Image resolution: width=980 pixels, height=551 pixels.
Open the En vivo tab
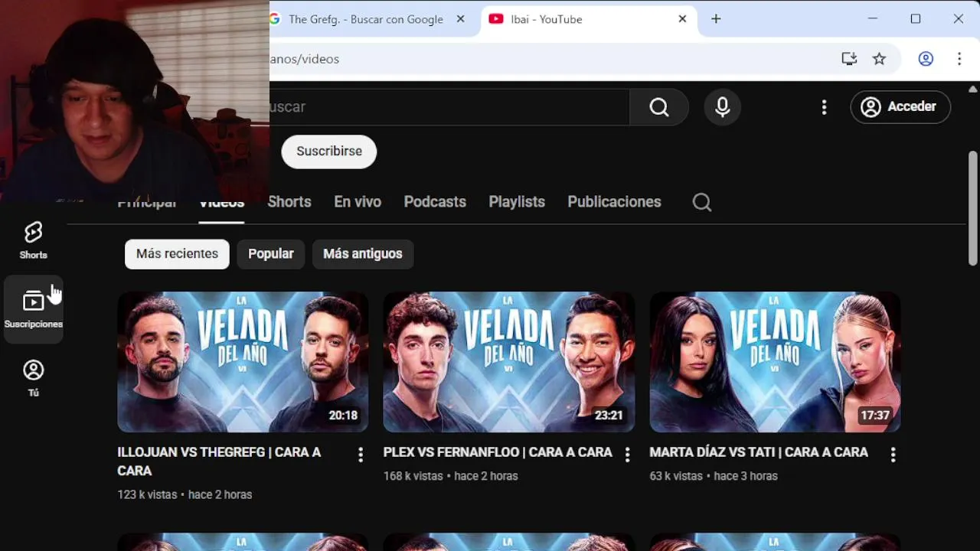[x=358, y=202]
